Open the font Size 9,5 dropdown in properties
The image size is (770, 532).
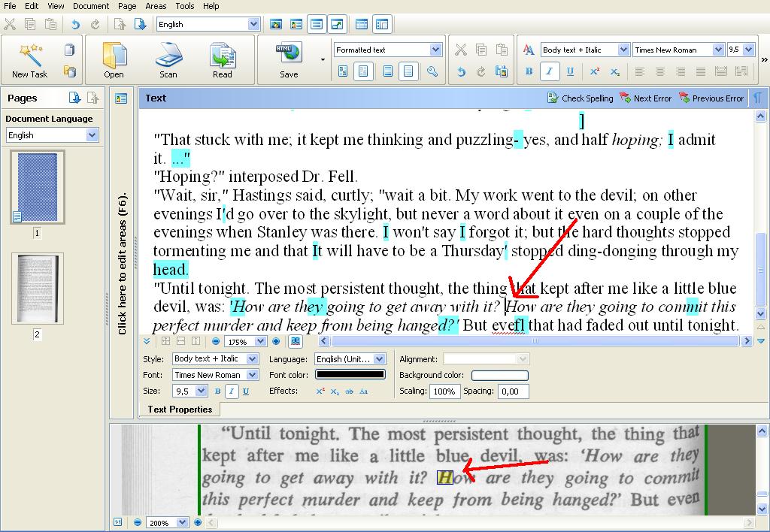pyautogui.click(x=202, y=391)
